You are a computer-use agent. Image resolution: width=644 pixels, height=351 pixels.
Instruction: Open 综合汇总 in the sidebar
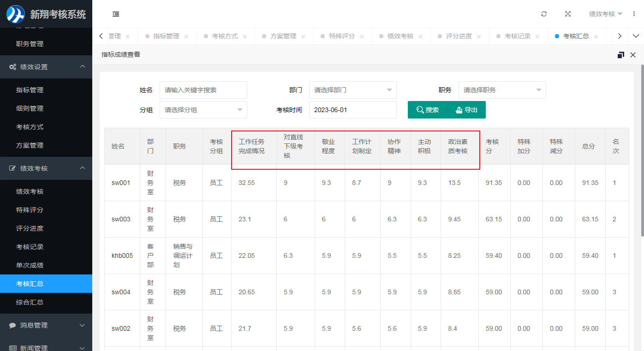(30, 302)
